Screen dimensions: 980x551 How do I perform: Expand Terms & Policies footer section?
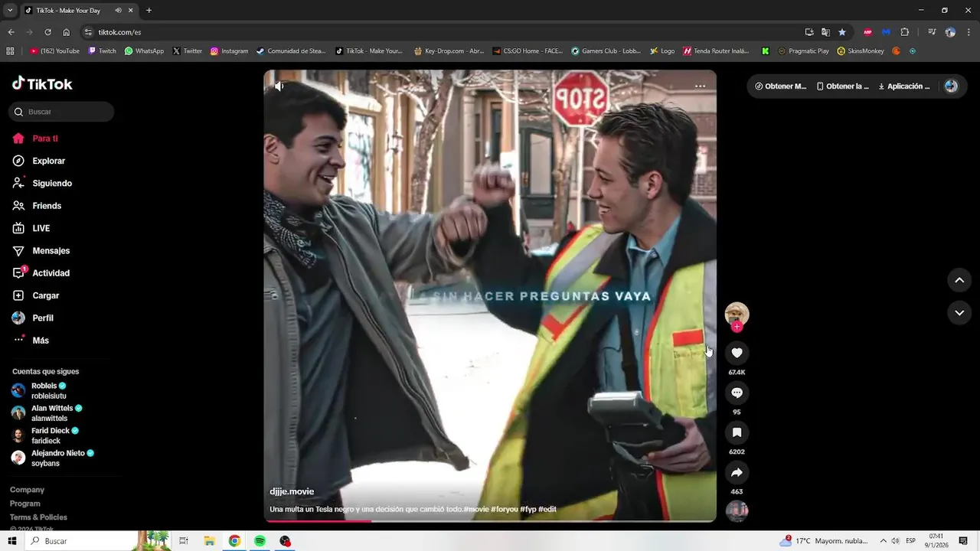(x=38, y=517)
